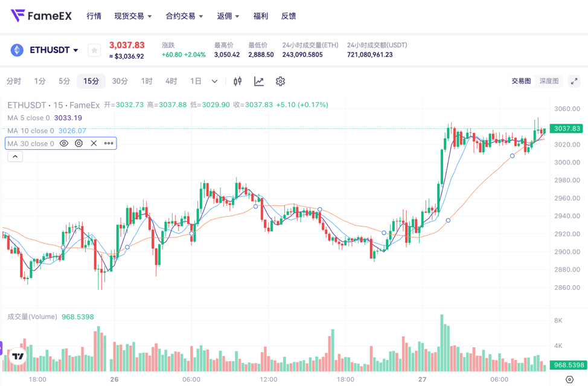Hide the MA 30 indicator line

tap(64, 144)
